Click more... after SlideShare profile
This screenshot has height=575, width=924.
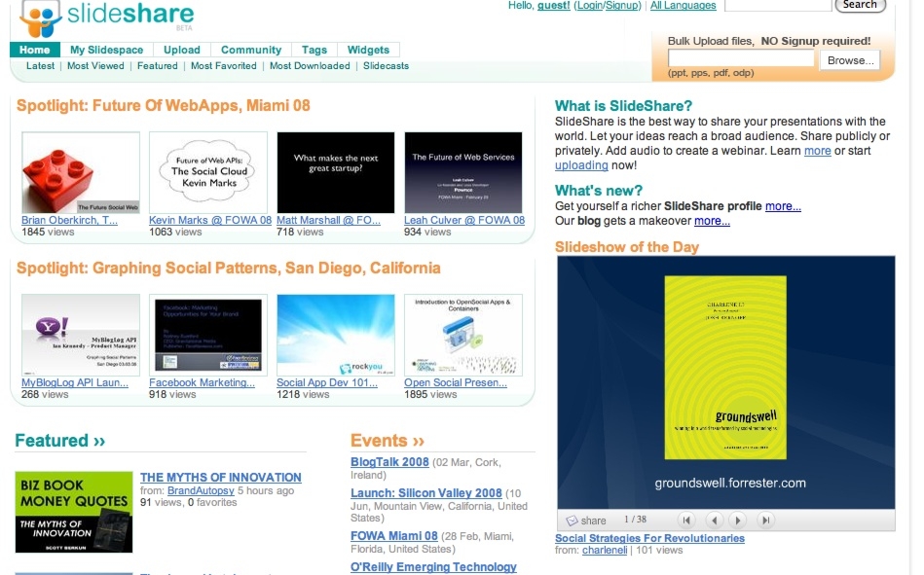[783, 206]
